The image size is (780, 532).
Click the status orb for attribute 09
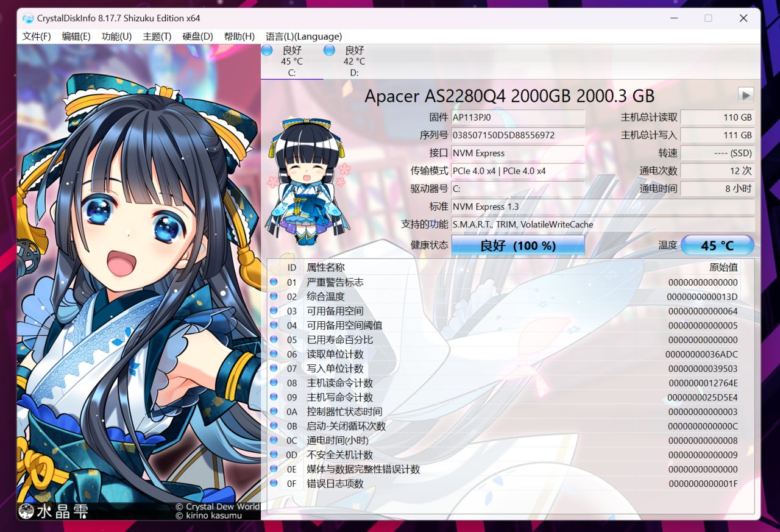pyautogui.click(x=274, y=397)
